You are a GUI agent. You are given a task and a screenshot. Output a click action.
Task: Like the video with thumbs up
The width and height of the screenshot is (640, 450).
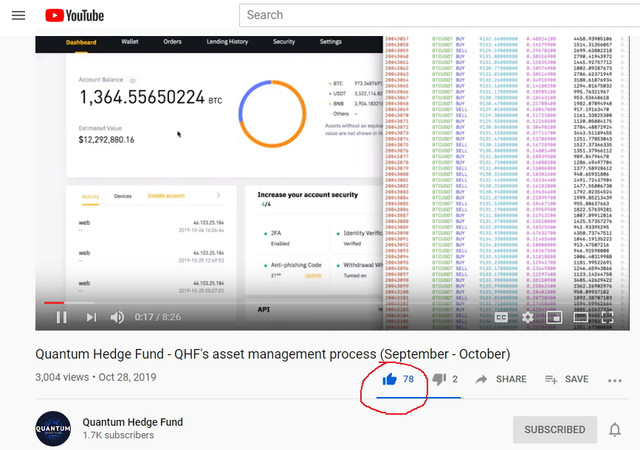click(389, 379)
